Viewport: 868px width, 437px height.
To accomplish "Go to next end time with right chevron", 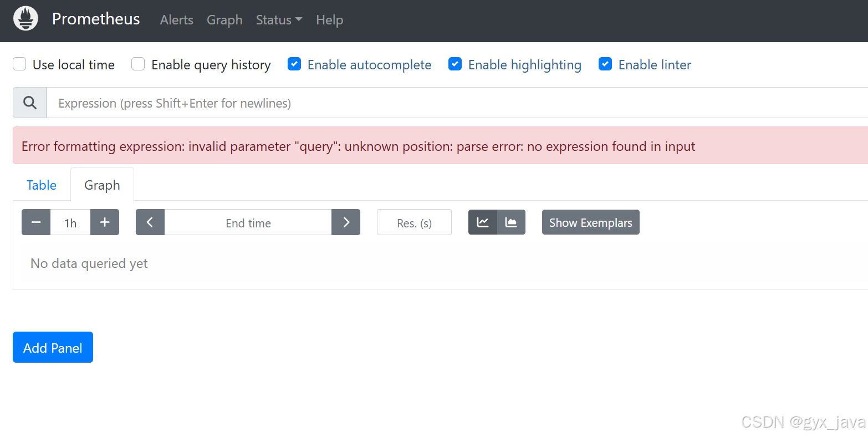I will [x=346, y=222].
